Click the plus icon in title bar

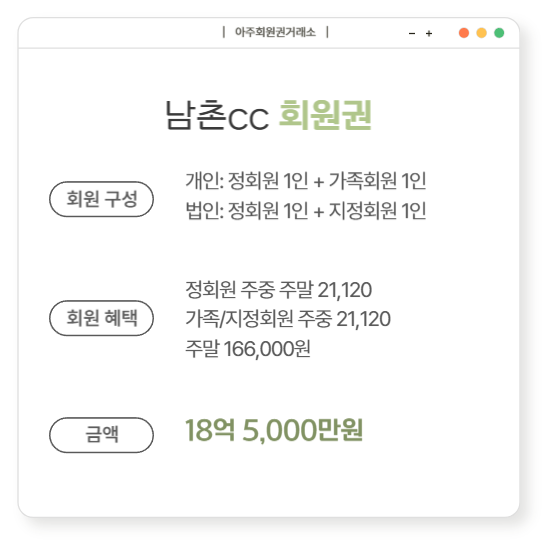pos(429,34)
